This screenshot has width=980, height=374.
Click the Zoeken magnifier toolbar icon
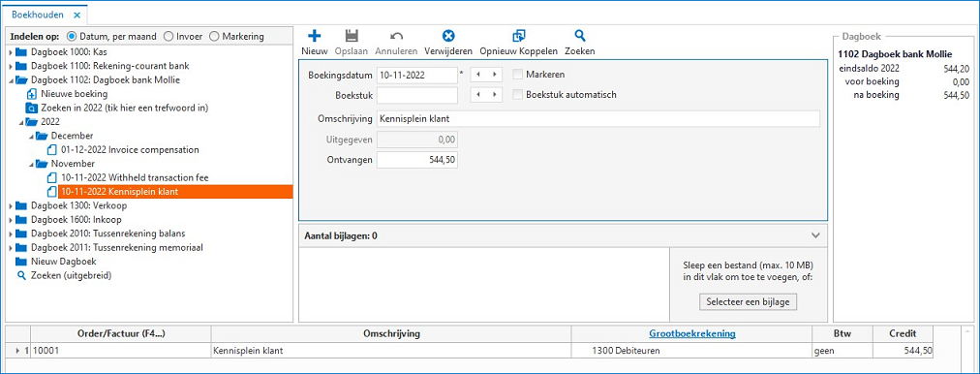click(580, 36)
